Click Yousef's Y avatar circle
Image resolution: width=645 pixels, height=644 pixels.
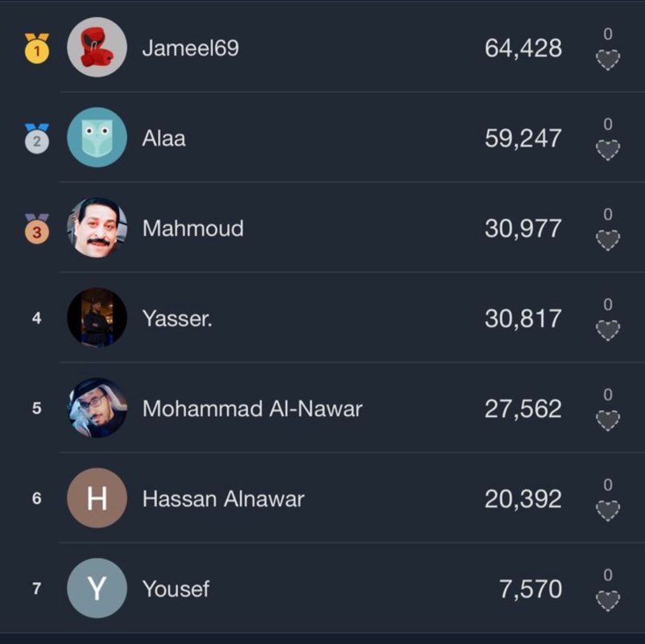[x=97, y=588]
